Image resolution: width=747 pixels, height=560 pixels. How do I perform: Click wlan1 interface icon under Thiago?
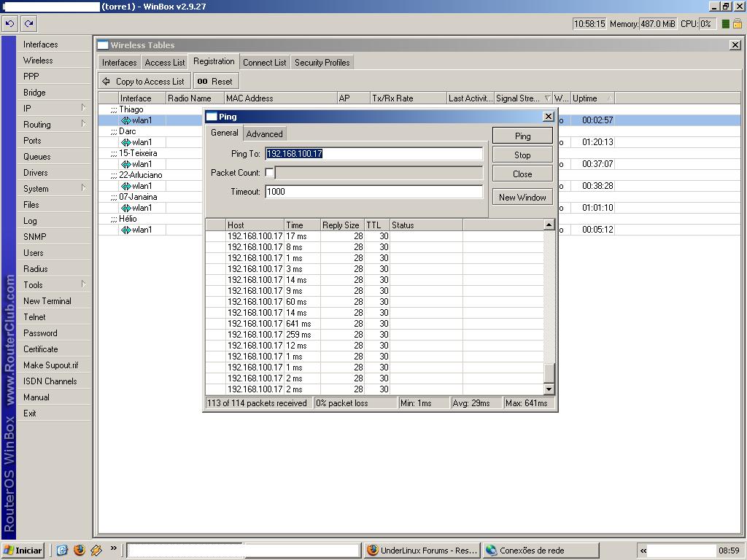tap(125, 120)
